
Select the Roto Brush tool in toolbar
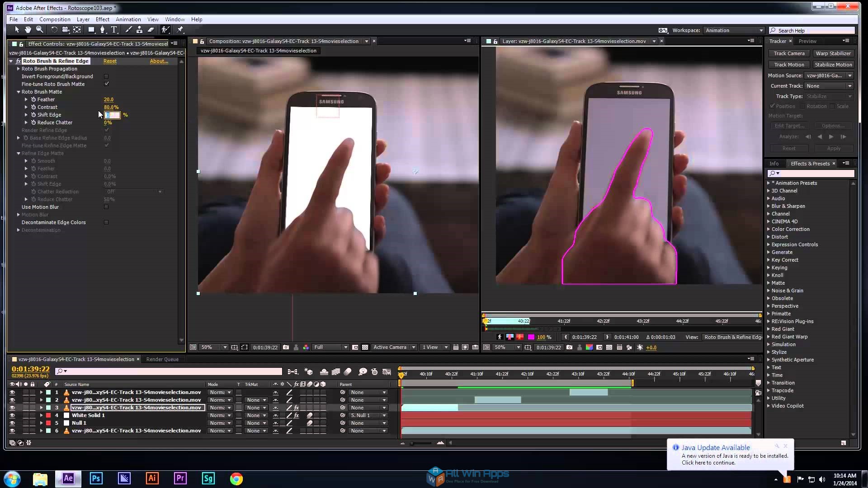[x=165, y=30]
